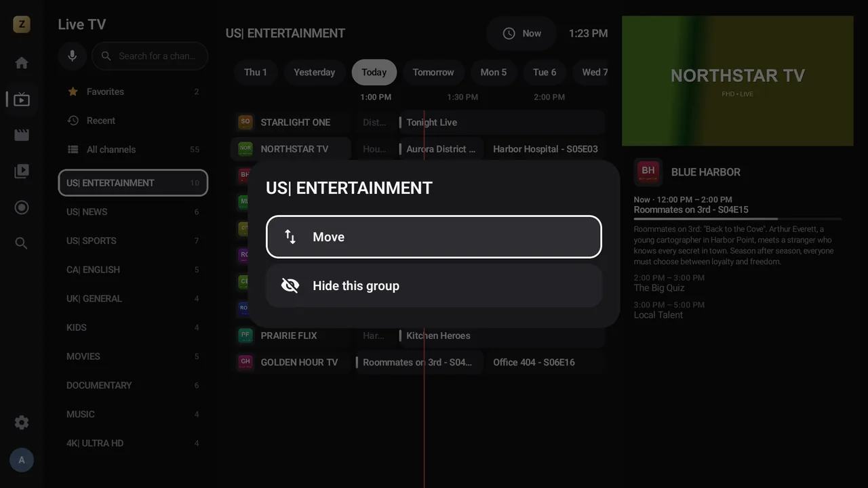Select the US| SPORTS group
The width and height of the screenshot is (868, 488).
click(133, 241)
